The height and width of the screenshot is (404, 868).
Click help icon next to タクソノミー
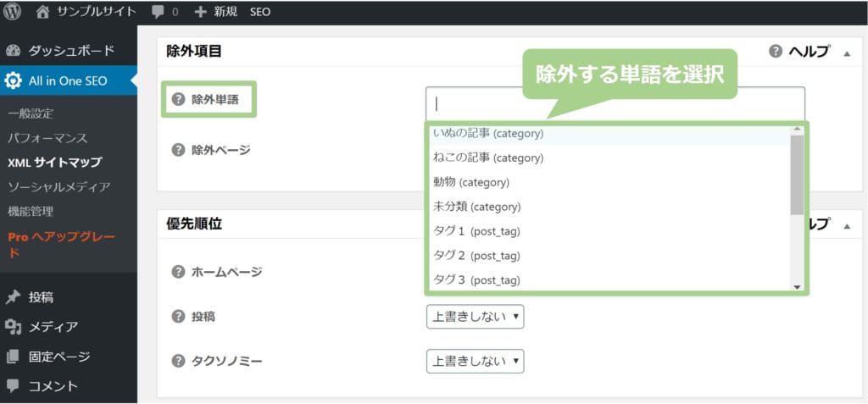pyautogui.click(x=178, y=362)
